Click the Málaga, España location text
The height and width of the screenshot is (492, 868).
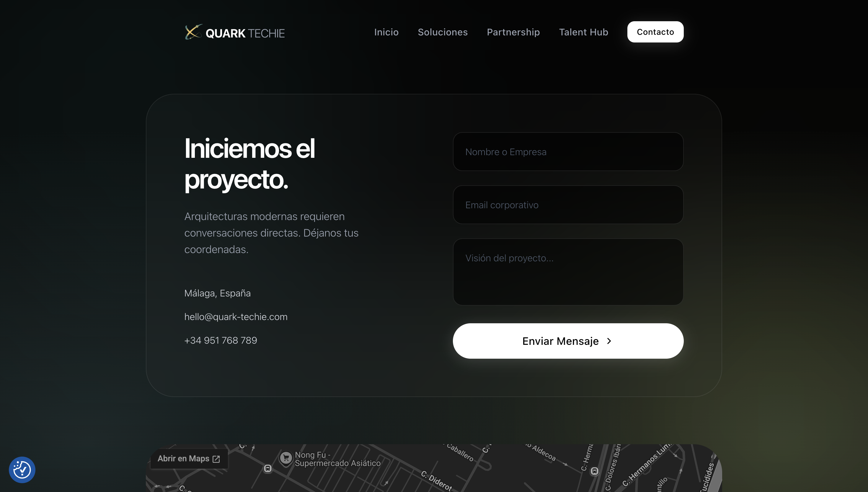click(x=217, y=293)
